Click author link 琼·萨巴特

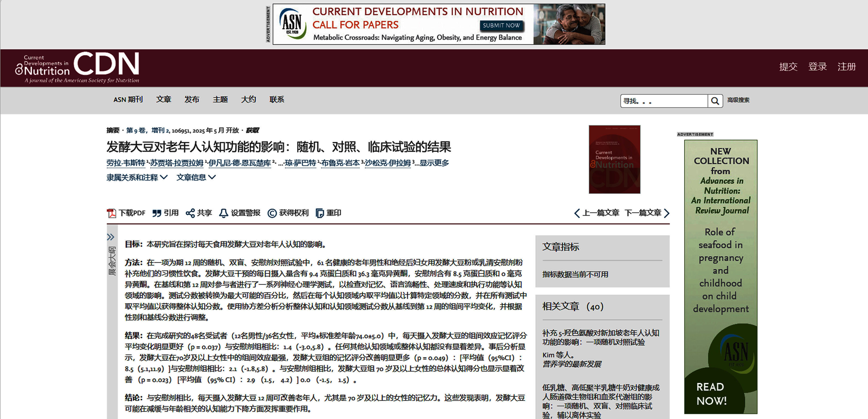pyautogui.click(x=301, y=163)
